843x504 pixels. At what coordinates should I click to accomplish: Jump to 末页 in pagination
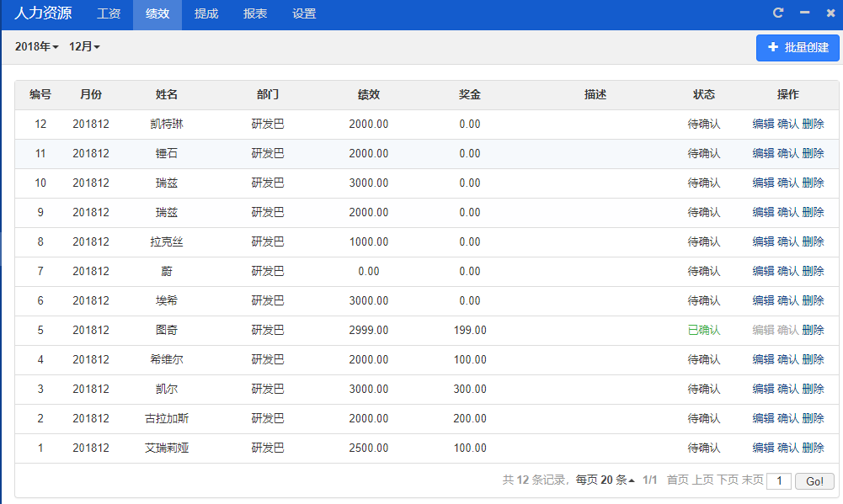(x=753, y=480)
